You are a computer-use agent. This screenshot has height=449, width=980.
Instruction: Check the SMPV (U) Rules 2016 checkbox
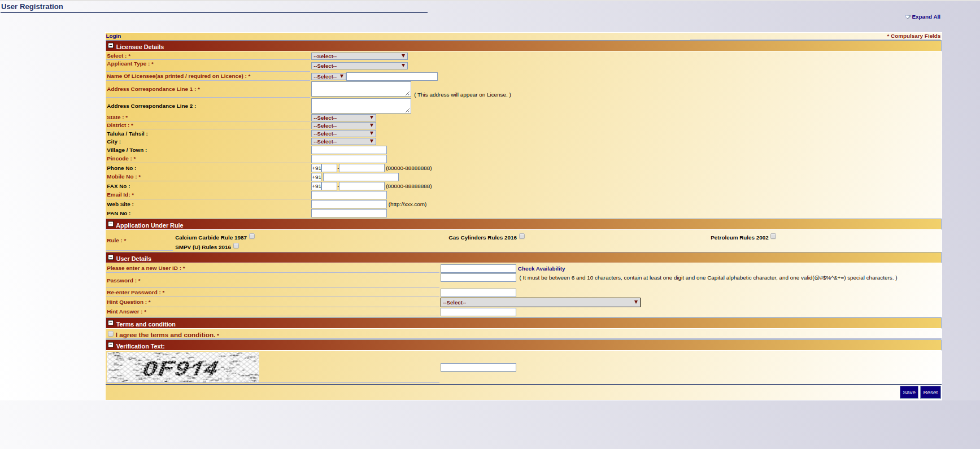point(236,246)
